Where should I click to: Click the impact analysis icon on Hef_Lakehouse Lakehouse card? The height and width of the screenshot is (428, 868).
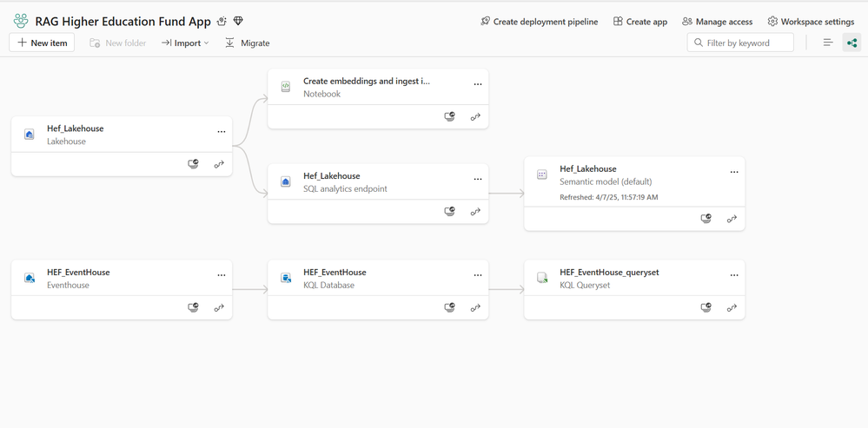click(x=194, y=164)
